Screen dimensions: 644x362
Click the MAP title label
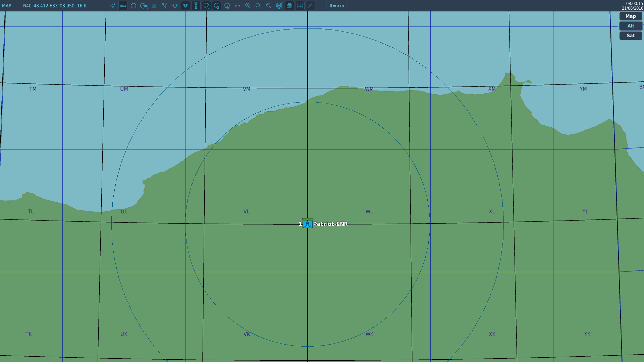7,6
